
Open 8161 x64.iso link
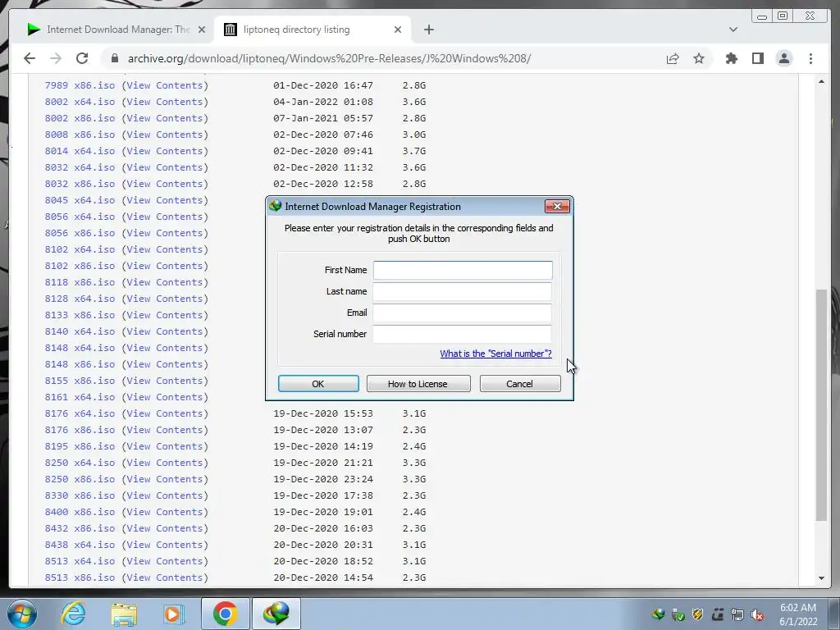coord(80,397)
